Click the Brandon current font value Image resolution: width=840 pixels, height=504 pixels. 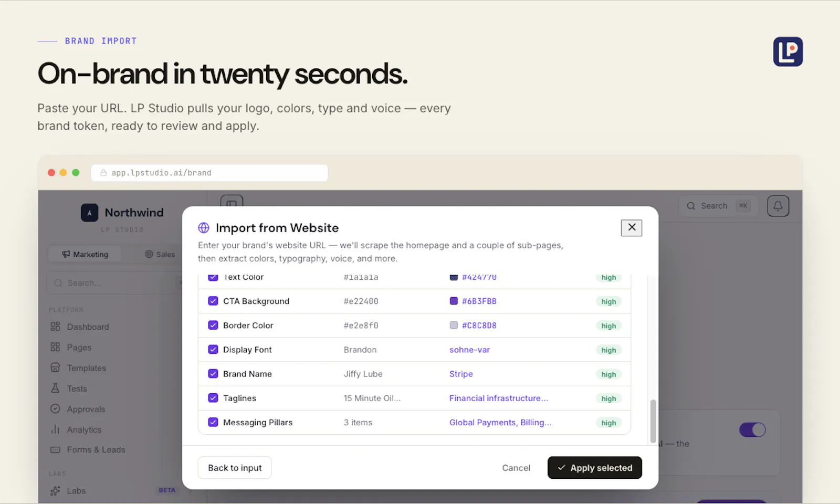point(360,350)
